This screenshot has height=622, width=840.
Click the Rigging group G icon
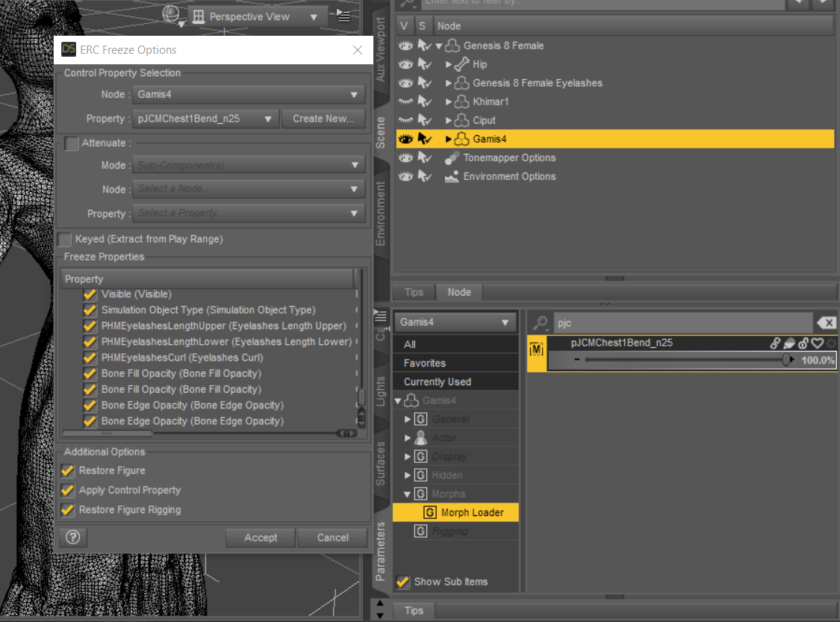tap(421, 531)
